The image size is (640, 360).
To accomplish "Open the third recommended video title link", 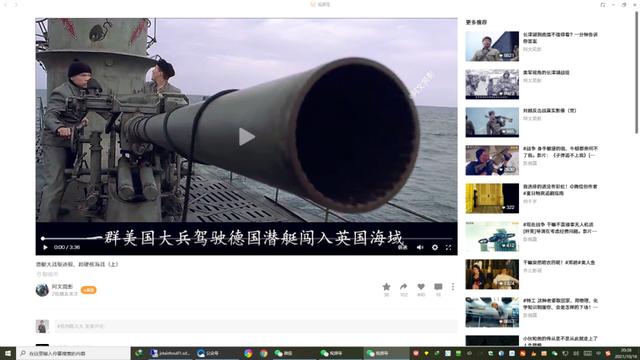I will click(550, 111).
